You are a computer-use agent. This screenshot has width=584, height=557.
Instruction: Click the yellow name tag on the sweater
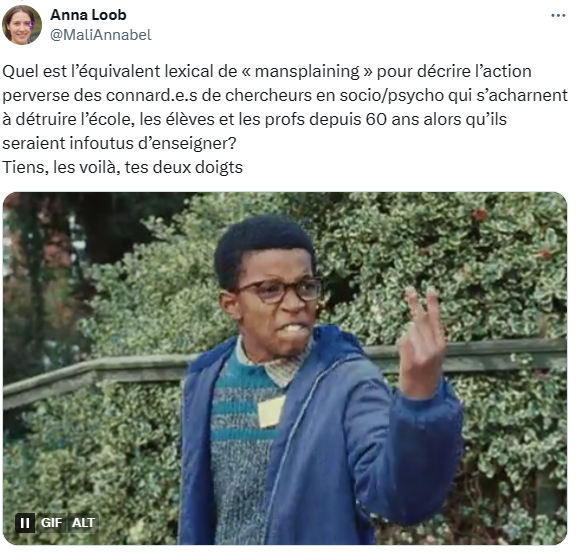[271, 411]
